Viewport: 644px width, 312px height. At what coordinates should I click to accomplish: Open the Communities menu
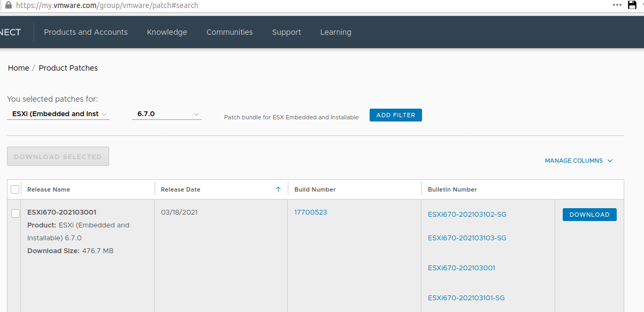[x=229, y=32]
